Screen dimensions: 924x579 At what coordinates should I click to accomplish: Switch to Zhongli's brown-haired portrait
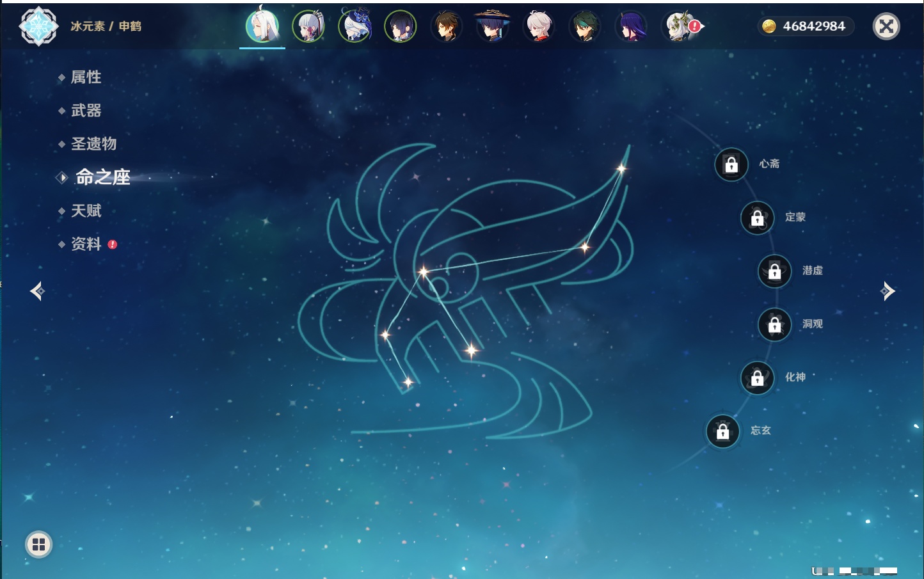447,26
